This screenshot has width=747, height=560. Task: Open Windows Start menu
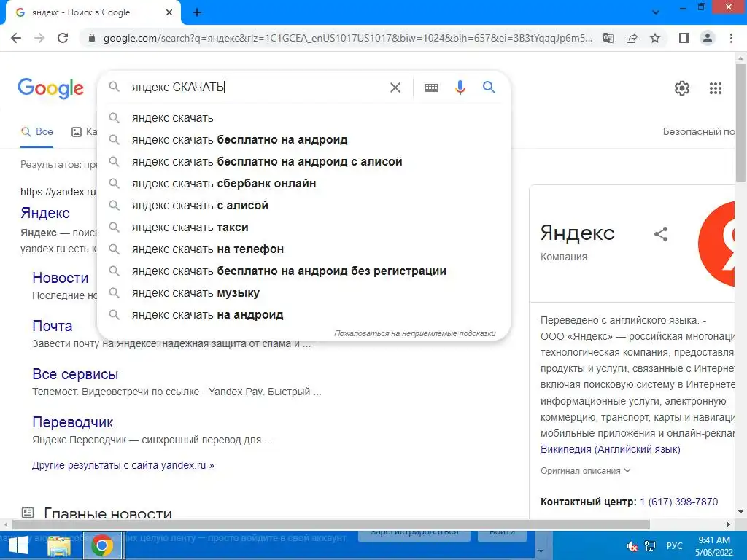click(x=18, y=545)
